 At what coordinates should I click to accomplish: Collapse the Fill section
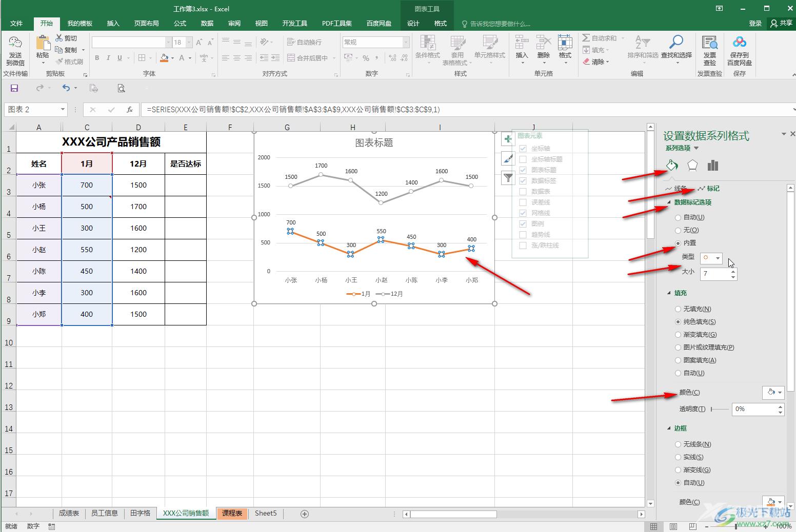[669, 293]
